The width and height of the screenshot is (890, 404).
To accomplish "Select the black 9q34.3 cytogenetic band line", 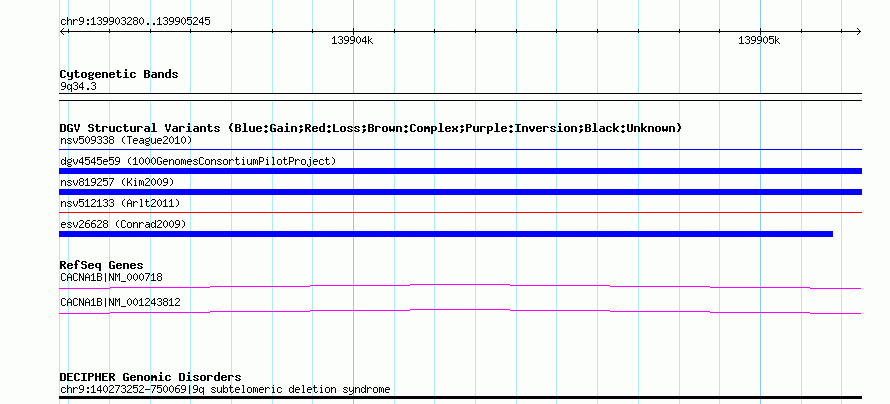I will pyautogui.click(x=460, y=97).
